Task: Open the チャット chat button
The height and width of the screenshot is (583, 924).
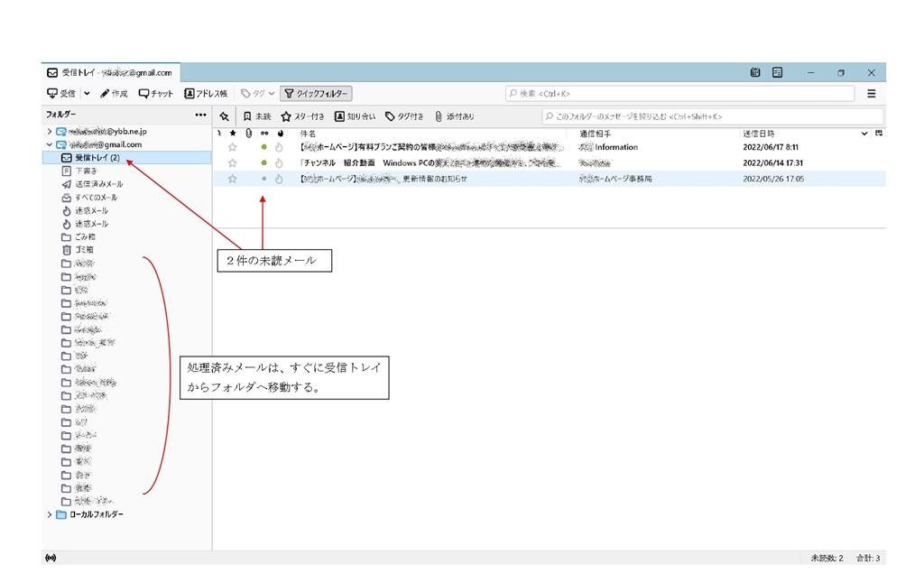Action: [155, 93]
